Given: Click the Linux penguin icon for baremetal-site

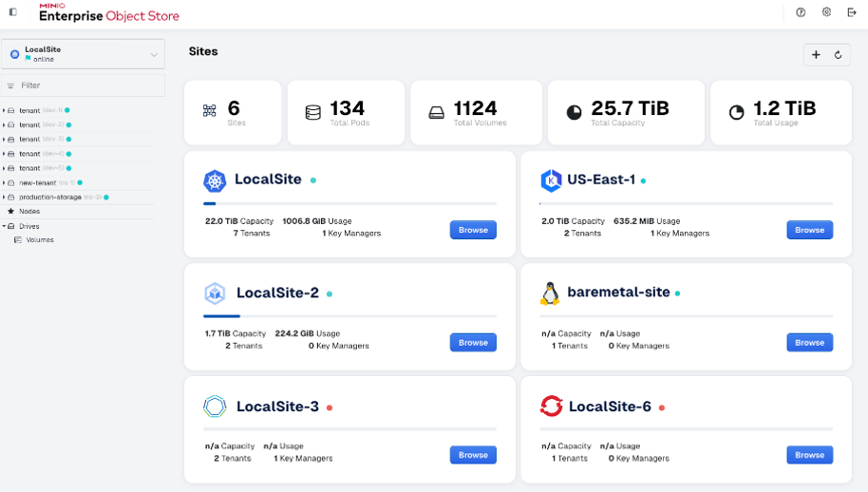Looking at the screenshot, I should [x=550, y=293].
